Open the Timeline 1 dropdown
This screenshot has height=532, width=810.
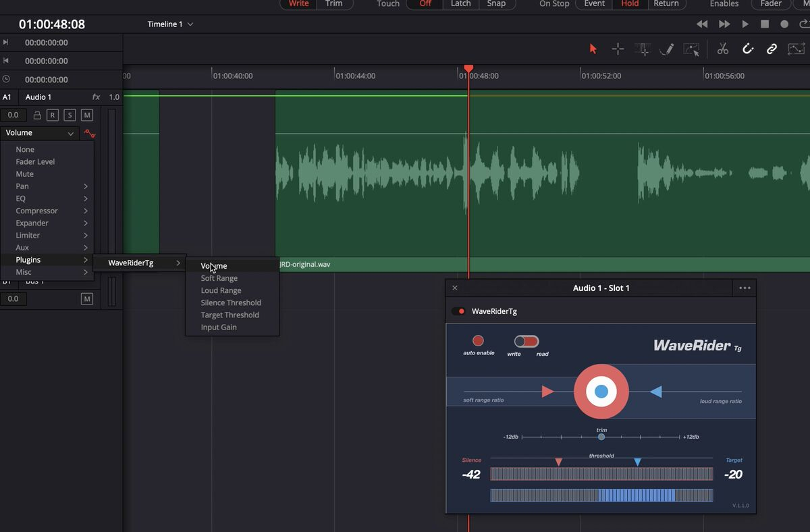coord(170,24)
